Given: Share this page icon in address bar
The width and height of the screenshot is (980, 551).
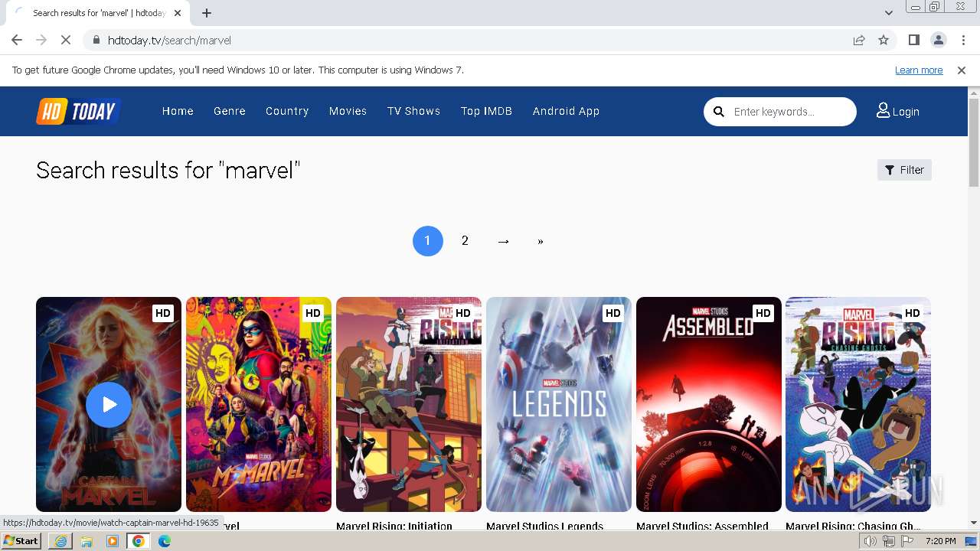Looking at the screenshot, I should pyautogui.click(x=859, y=40).
